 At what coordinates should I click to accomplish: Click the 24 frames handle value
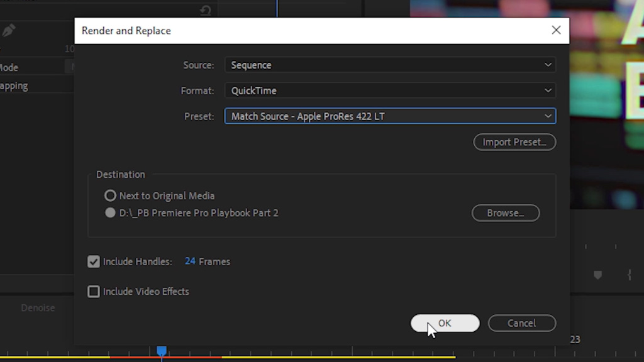pos(190,261)
